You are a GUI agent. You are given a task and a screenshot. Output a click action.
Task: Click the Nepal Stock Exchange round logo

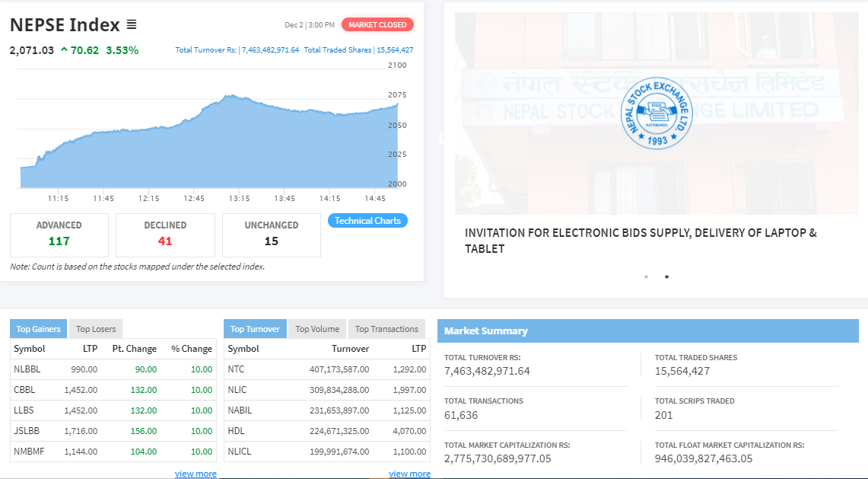(657, 113)
